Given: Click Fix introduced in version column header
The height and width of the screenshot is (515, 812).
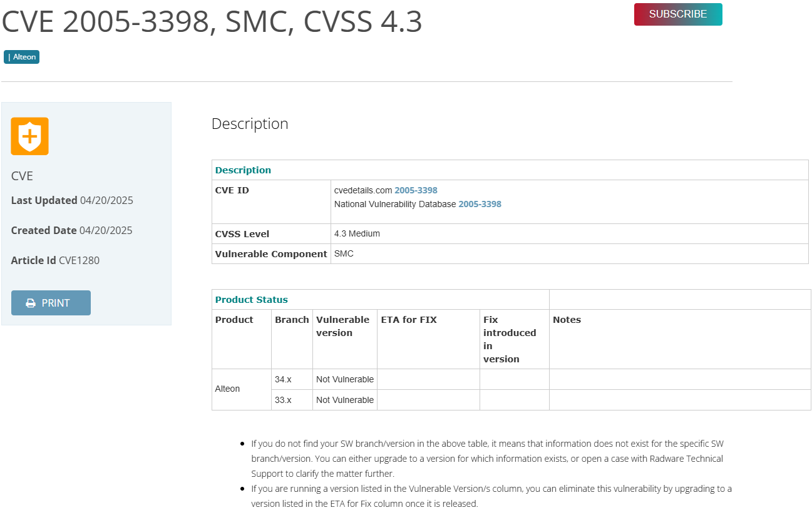Looking at the screenshot, I should click(x=510, y=339).
